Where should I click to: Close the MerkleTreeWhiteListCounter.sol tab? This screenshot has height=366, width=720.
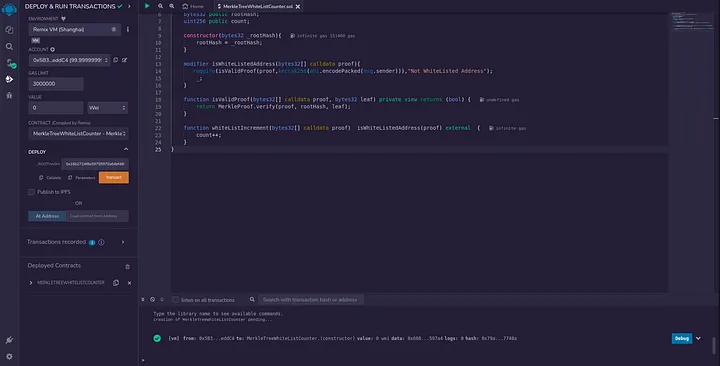[x=298, y=6]
